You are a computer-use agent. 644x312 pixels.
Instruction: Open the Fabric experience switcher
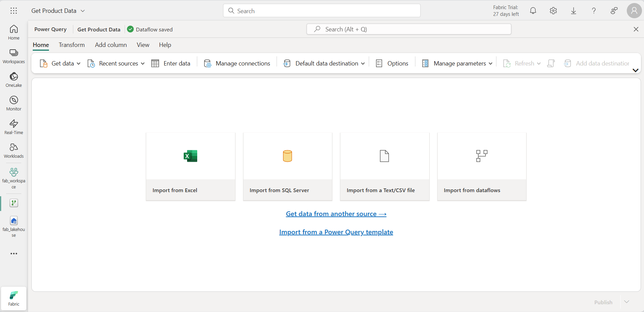point(14,298)
